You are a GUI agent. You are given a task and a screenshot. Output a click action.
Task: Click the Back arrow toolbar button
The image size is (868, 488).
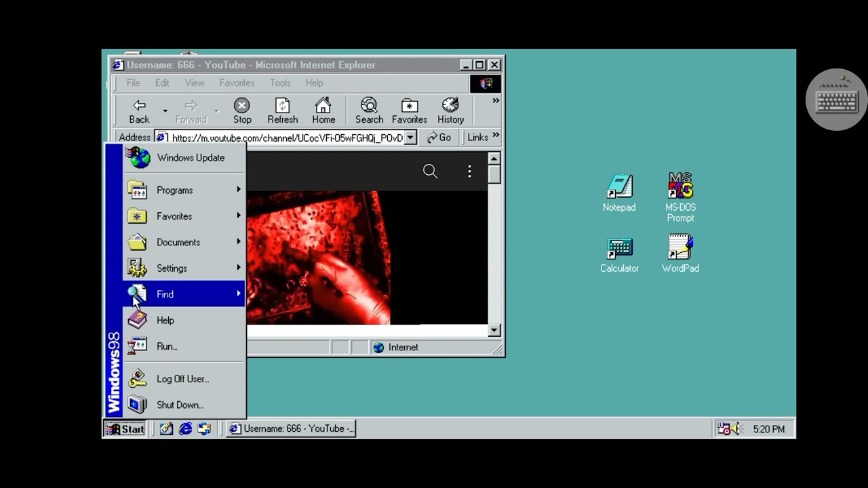coord(139,111)
